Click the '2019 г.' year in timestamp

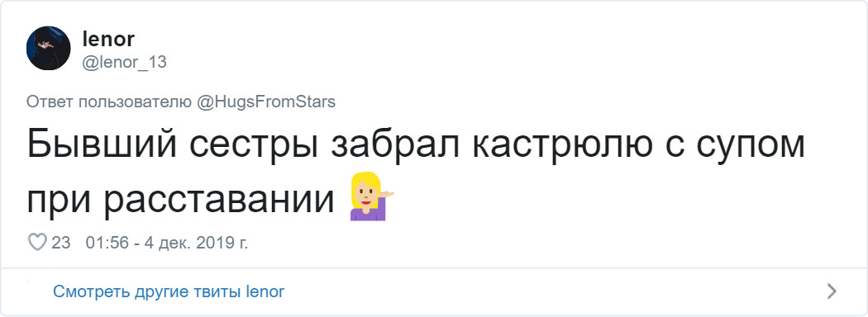[226, 243]
